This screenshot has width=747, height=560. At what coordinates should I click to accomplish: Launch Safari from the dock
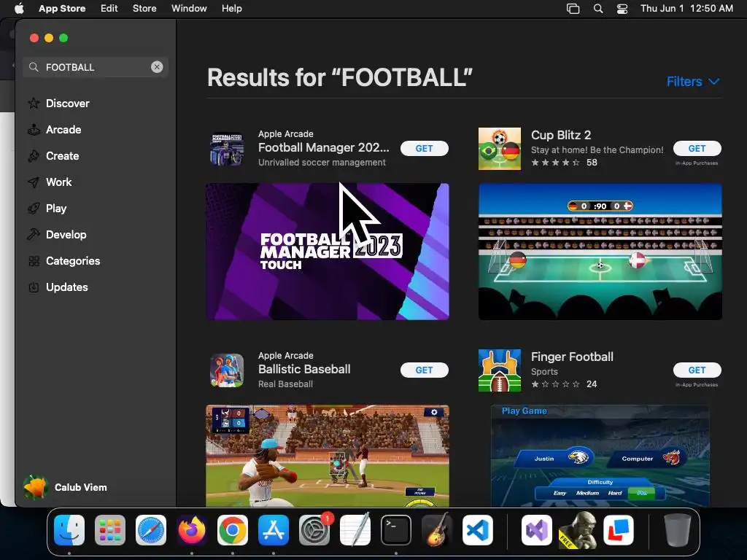click(151, 530)
